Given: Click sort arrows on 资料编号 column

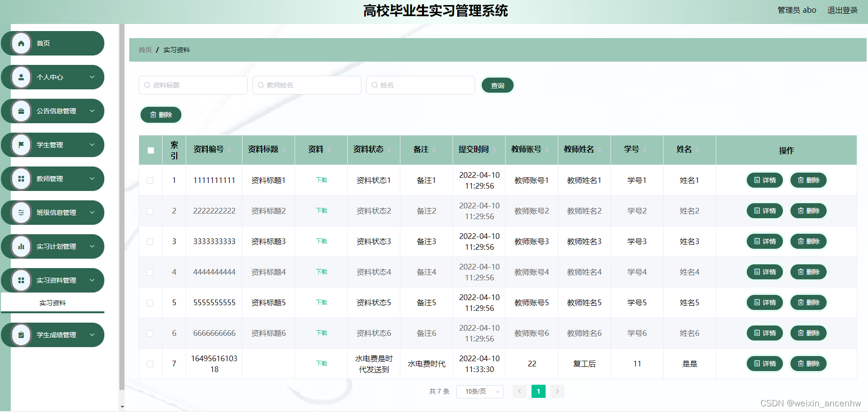Looking at the screenshot, I should (229, 150).
